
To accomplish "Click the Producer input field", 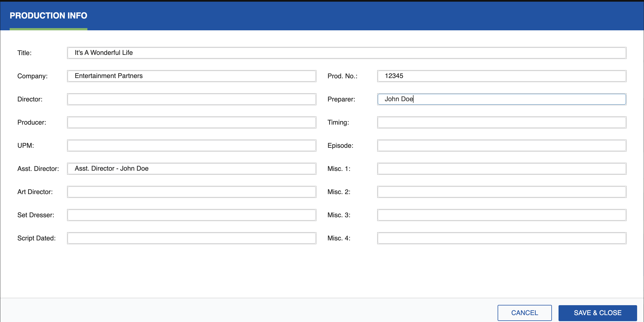I will click(x=191, y=122).
